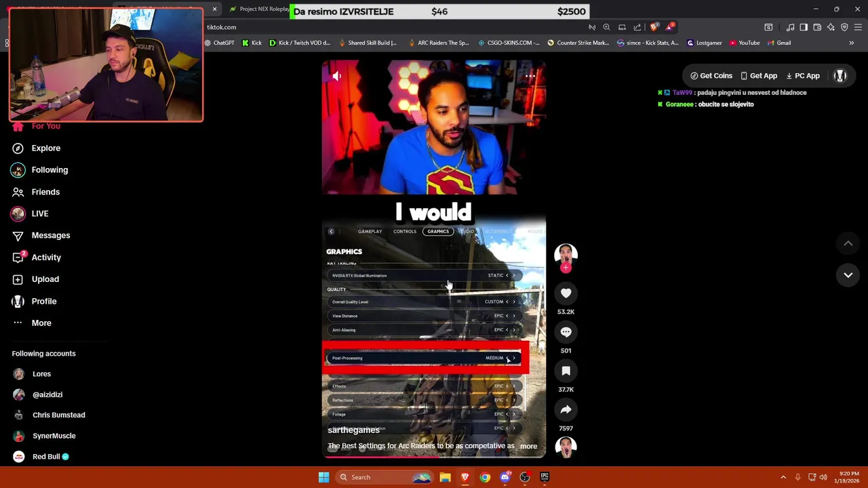This screenshot has height=488, width=868.
Task: Open File Explorer from the taskbar
Action: [445, 477]
